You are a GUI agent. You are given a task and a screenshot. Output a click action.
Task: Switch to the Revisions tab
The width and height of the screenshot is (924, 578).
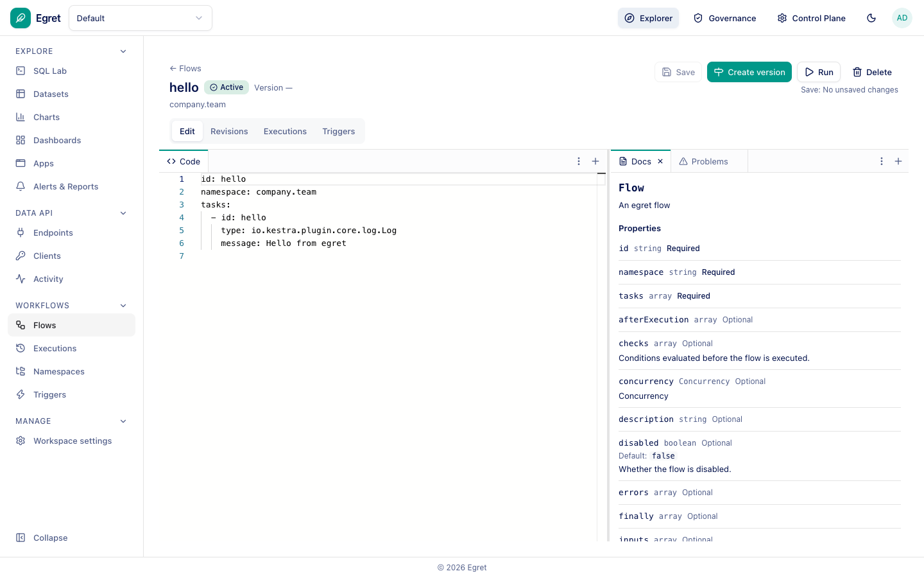pos(229,131)
